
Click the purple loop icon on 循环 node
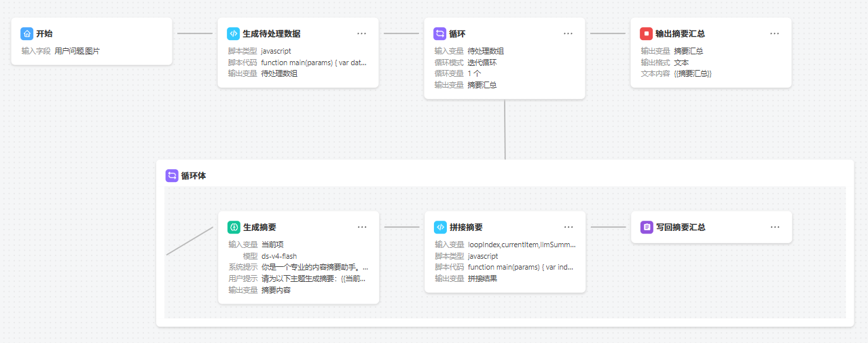pos(439,33)
